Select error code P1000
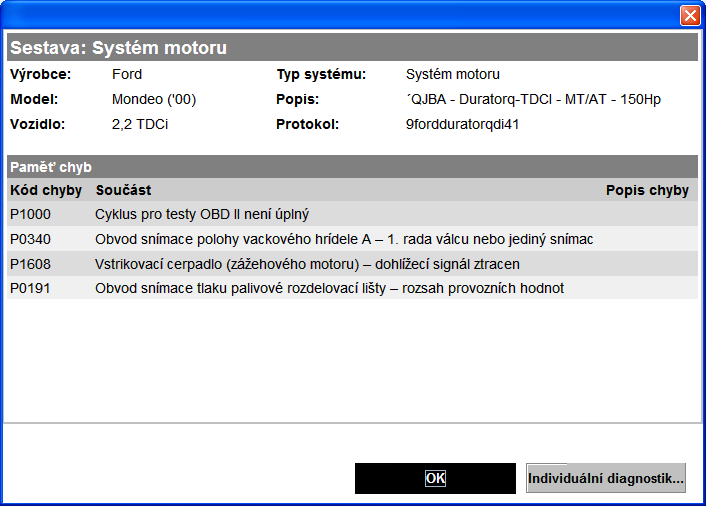 click(31, 214)
